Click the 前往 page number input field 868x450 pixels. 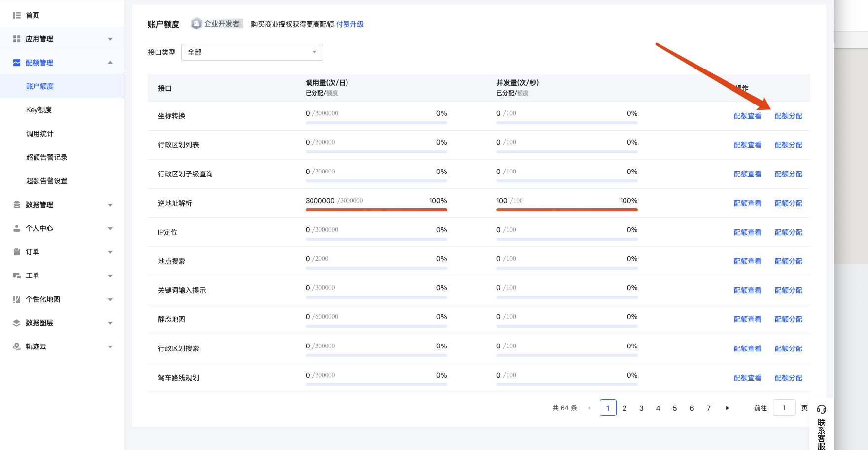point(784,408)
